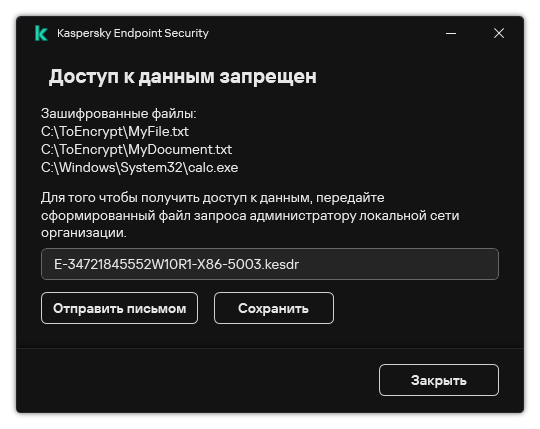Click the Kaspersky Endpoint Security title text
This screenshot has width=540, height=429.
[x=133, y=33]
